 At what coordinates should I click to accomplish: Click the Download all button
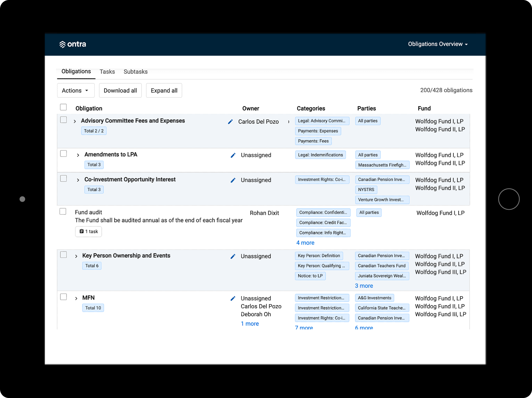point(120,90)
